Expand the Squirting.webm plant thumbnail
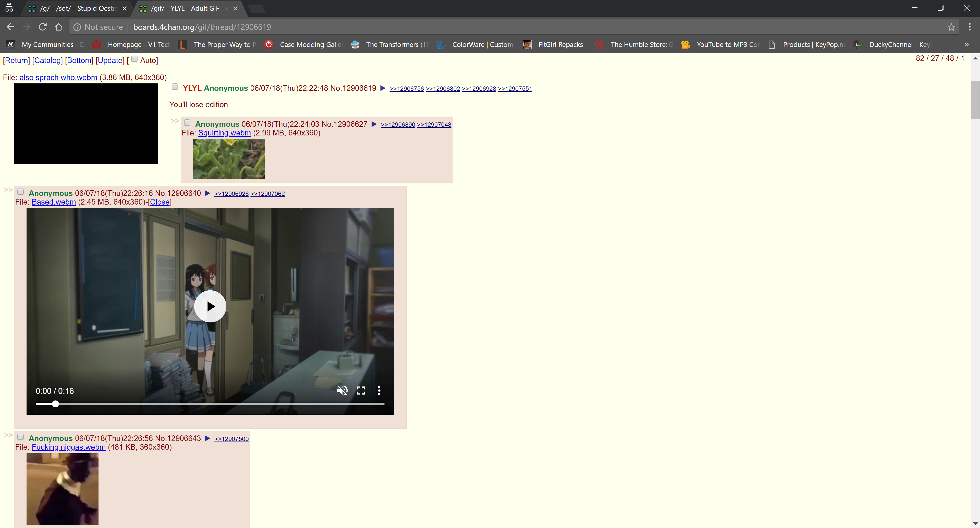980x528 pixels. pyautogui.click(x=229, y=159)
